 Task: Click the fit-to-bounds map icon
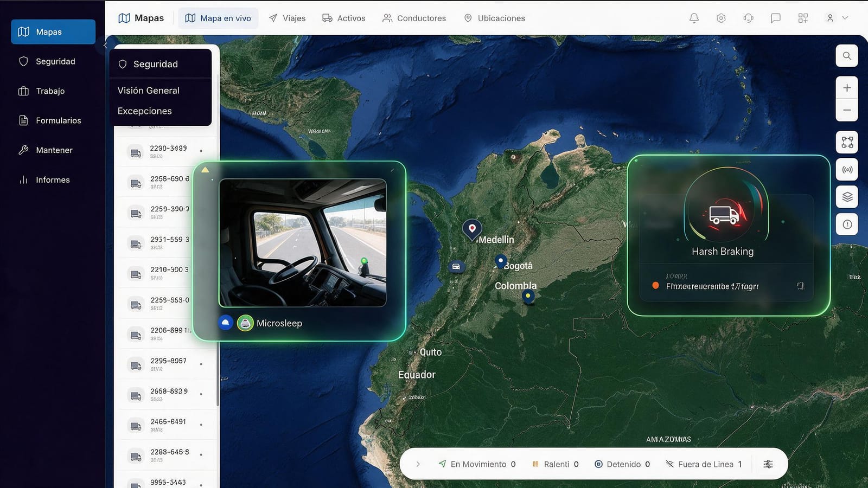(847, 142)
